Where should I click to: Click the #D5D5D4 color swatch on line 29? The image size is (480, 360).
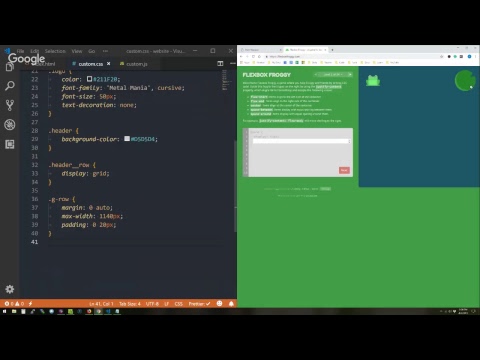[127, 138]
